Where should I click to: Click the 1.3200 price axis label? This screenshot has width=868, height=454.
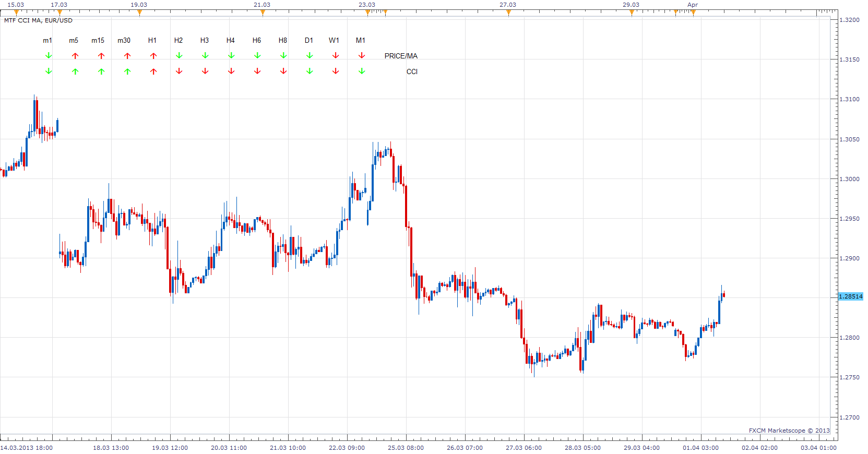(x=849, y=20)
